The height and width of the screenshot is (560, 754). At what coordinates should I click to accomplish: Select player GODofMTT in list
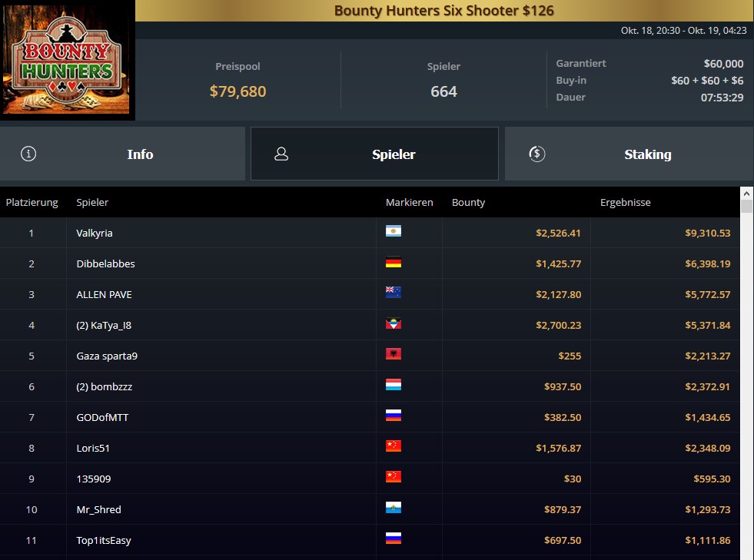point(370,417)
